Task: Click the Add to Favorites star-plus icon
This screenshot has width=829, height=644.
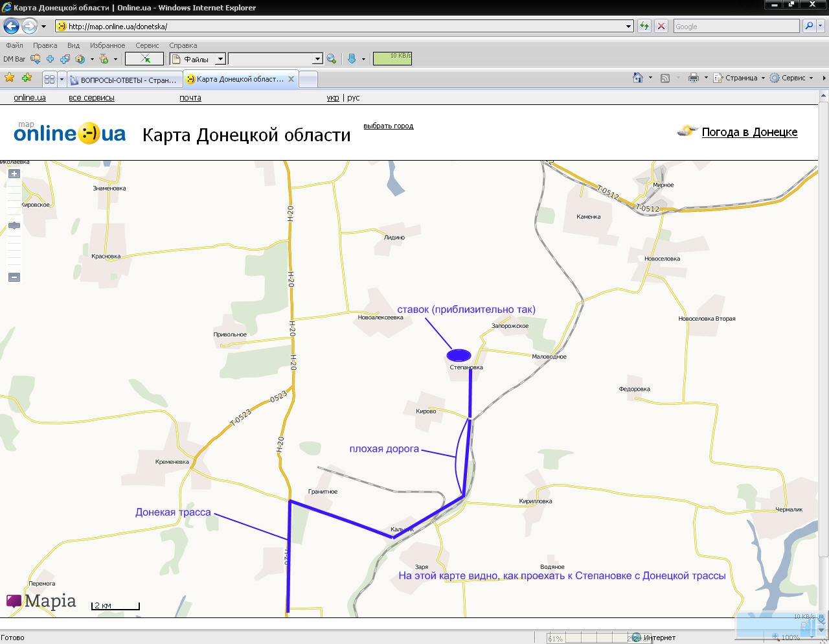Action: (x=27, y=78)
